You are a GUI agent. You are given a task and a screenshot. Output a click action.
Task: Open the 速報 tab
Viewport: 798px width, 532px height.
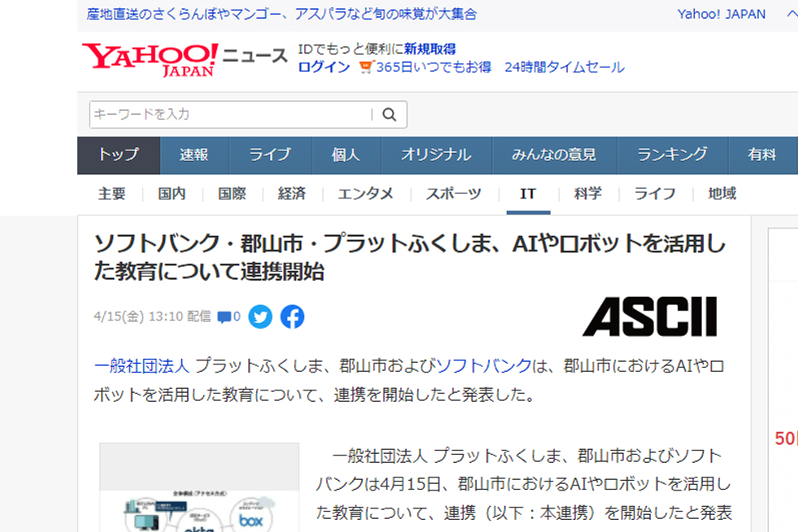[x=194, y=155]
